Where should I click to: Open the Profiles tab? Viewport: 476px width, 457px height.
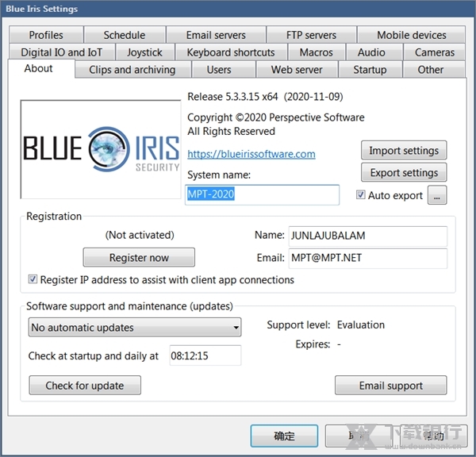(x=46, y=35)
